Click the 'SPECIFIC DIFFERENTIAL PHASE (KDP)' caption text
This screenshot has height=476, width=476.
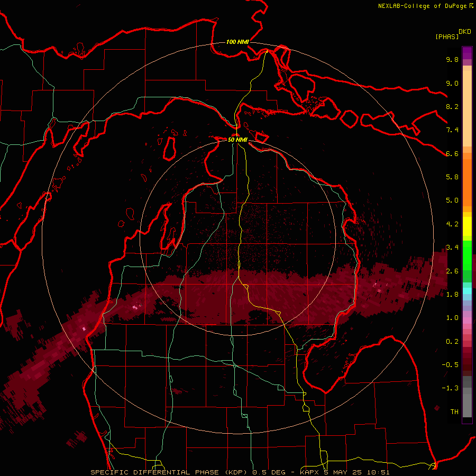point(168,472)
